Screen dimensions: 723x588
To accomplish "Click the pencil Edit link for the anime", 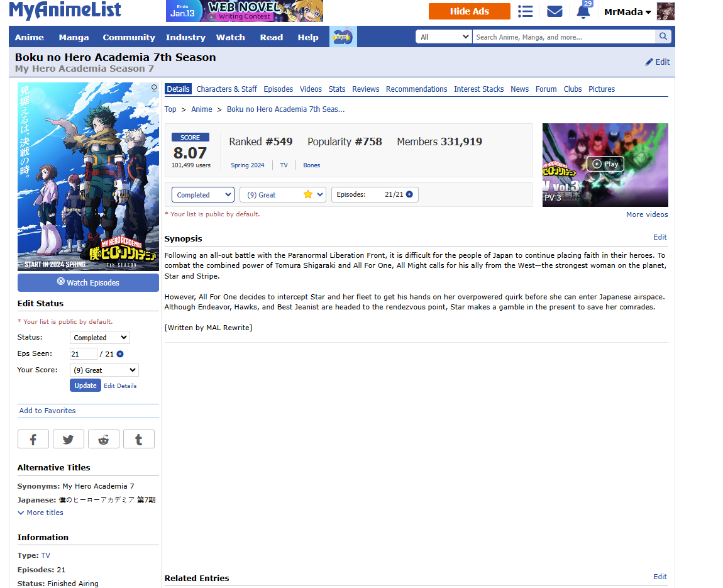I will pyautogui.click(x=658, y=62).
